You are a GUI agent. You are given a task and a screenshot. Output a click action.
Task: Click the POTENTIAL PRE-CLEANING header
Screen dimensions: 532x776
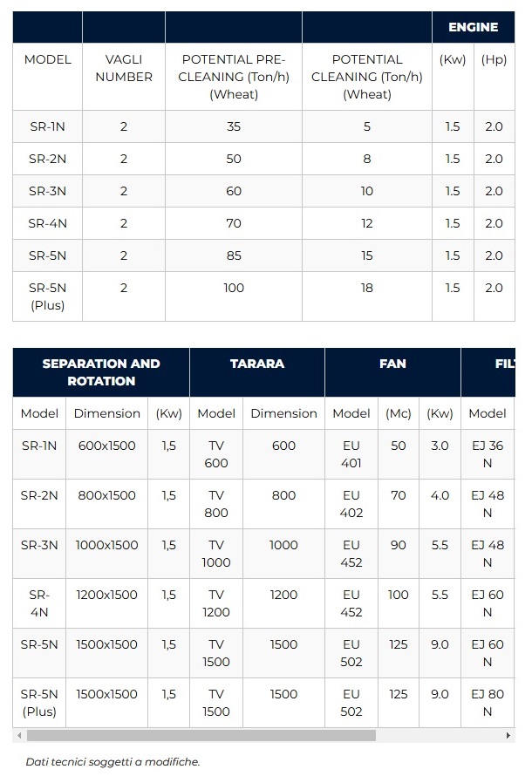pyautogui.click(x=234, y=77)
